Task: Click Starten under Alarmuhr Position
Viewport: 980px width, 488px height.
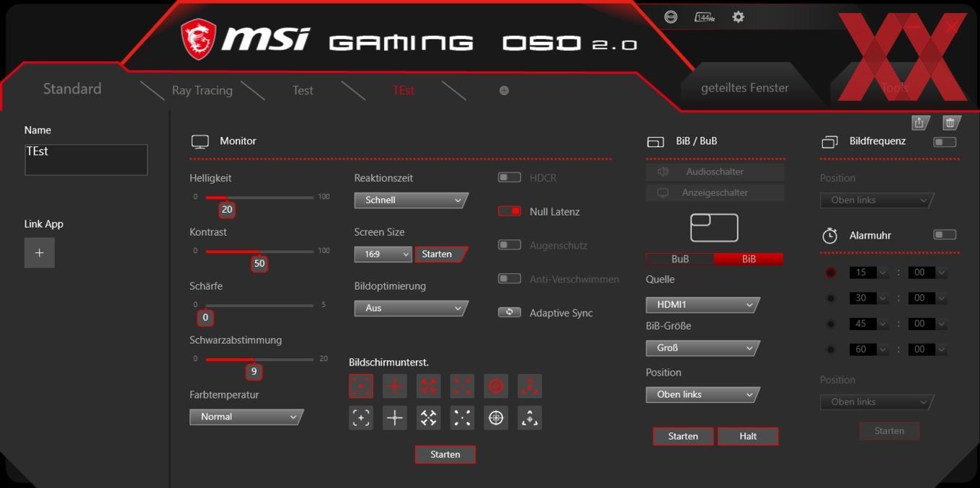Action: (x=889, y=431)
